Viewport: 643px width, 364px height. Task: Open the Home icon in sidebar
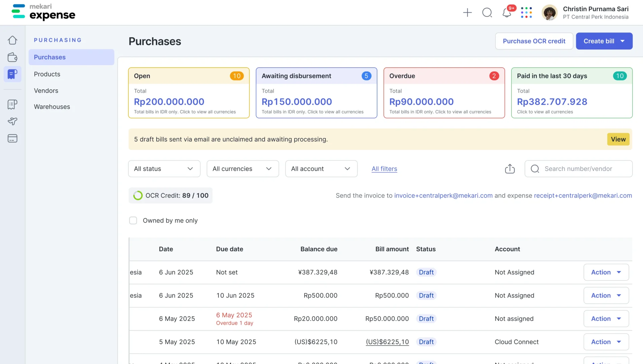(x=12, y=40)
